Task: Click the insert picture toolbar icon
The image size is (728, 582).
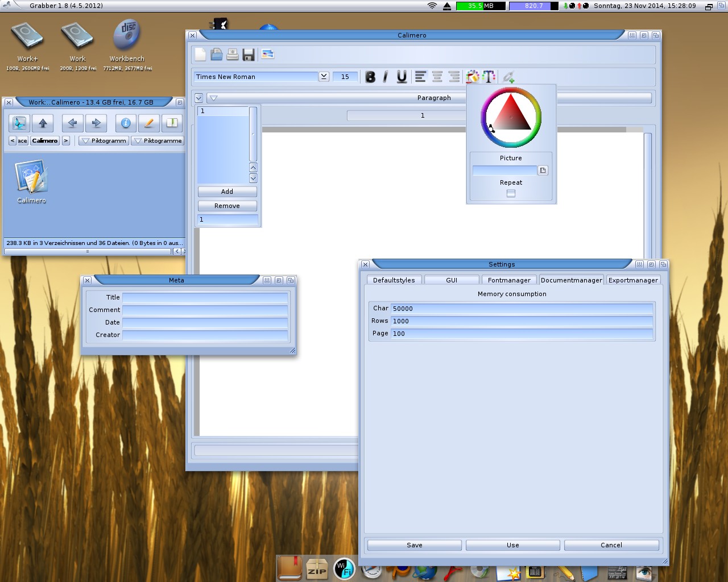Action: (267, 55)
